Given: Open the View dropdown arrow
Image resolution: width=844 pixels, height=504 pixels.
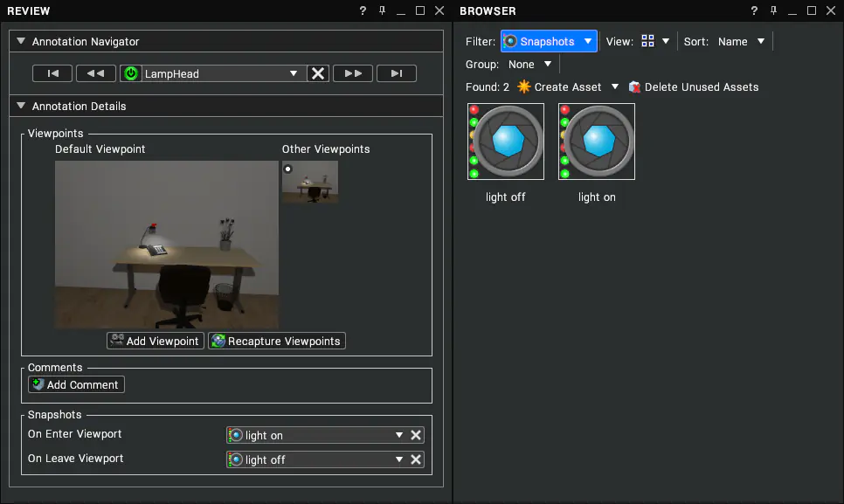Looking at the screenshot, I should 666,41.
